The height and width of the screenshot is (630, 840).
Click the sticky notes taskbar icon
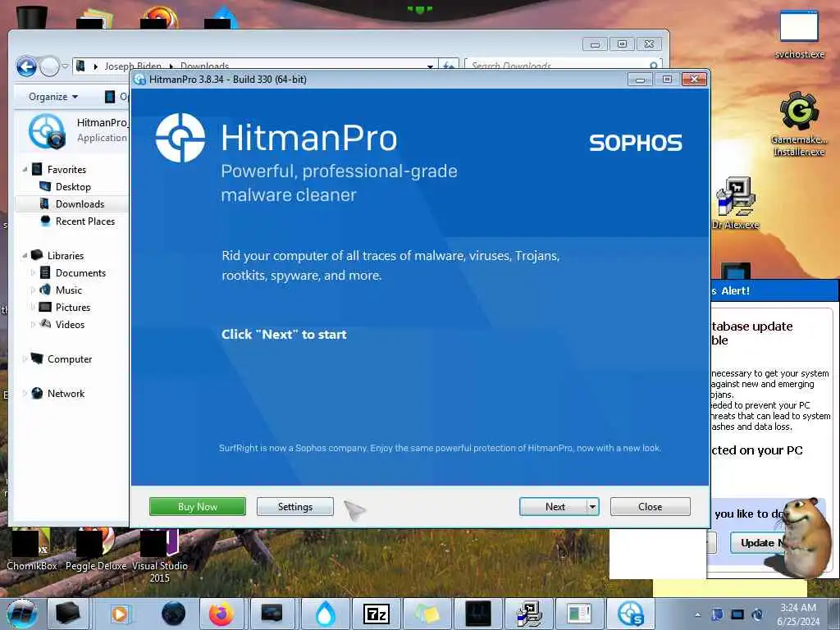point(427,614)
